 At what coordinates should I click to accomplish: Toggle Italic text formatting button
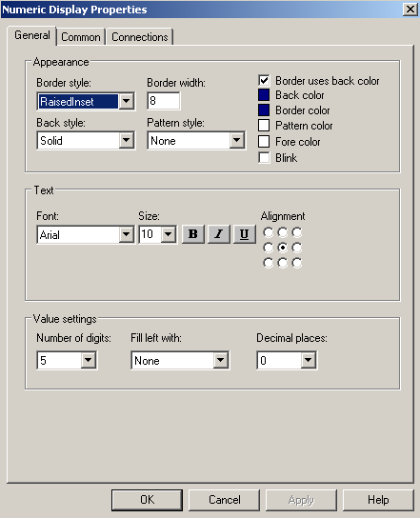click(x=218, y=234)
